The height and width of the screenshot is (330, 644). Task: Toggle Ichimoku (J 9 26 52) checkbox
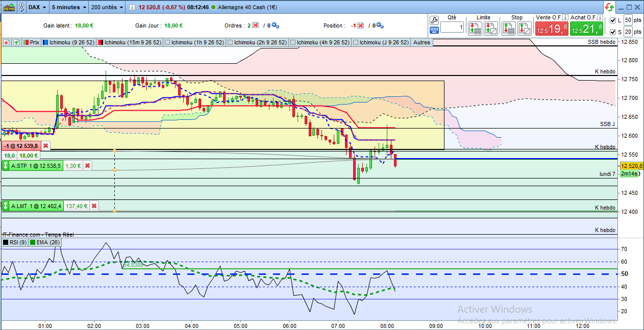[356, 42]
